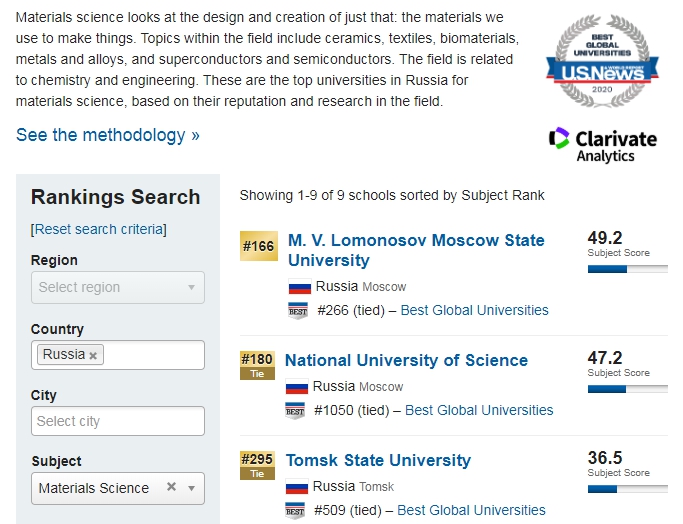Viewport: 683px width, 524px height.
Task: Click the Best badge icon beside #266 ranking
Action: pos(297,311)
